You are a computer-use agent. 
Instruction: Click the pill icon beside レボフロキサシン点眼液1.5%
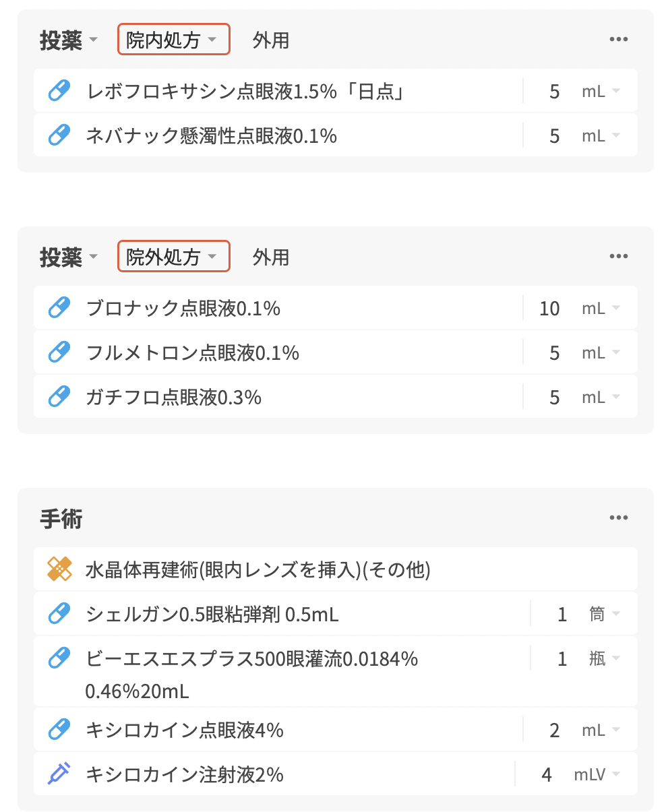click(x=59, y=91)
